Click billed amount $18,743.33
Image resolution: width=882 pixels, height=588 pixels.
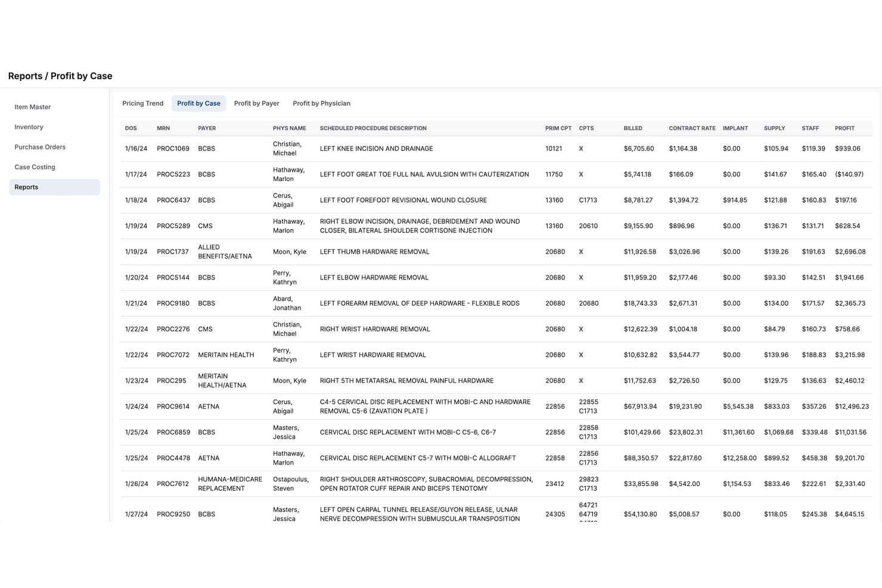(x=640, y=303)
